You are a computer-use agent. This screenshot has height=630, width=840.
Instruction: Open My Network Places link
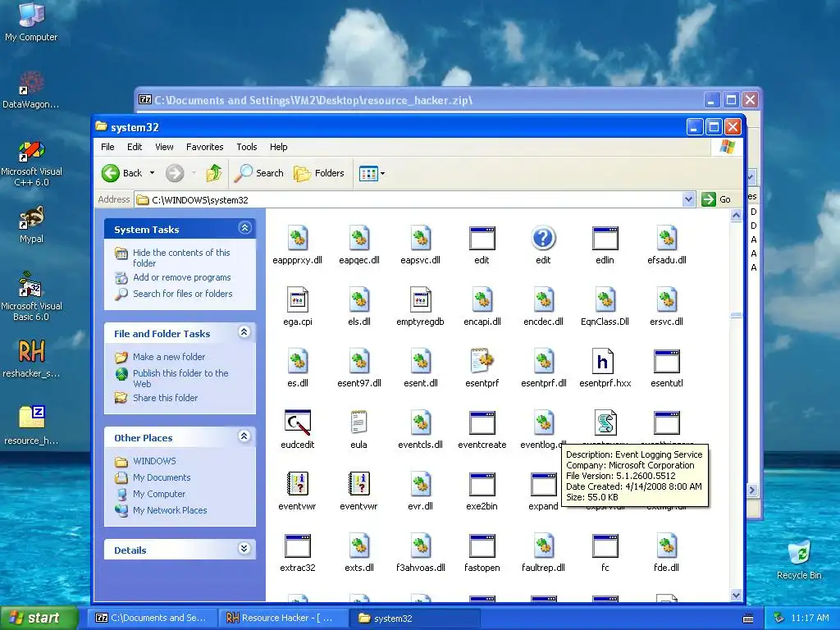170,510
